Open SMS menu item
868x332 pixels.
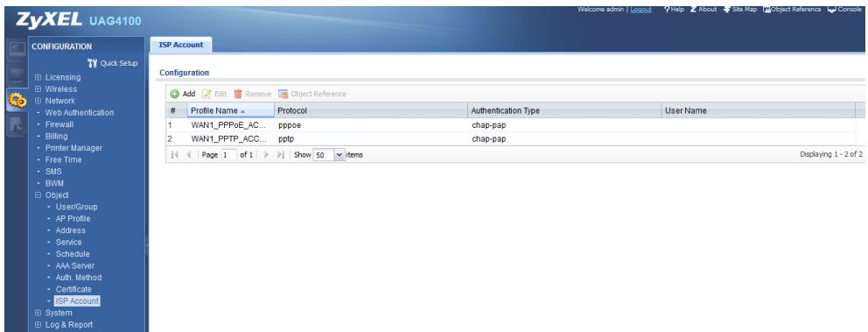coord(53,172)
